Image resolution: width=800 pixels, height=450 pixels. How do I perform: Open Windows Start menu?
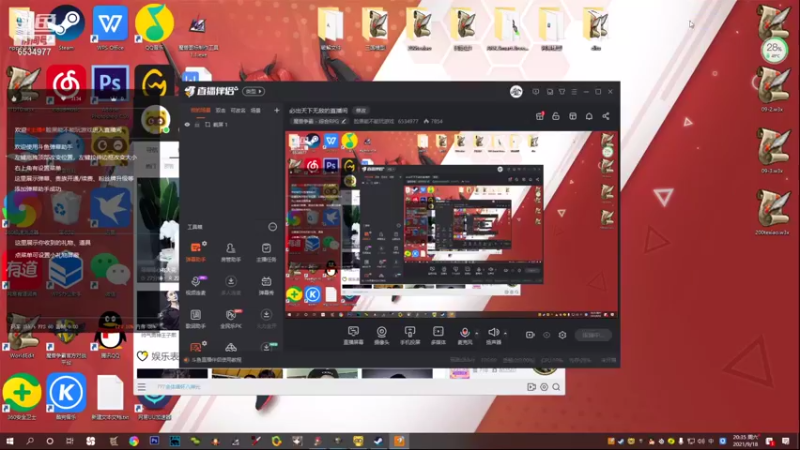pyautogui.click(x=9, y=441)
